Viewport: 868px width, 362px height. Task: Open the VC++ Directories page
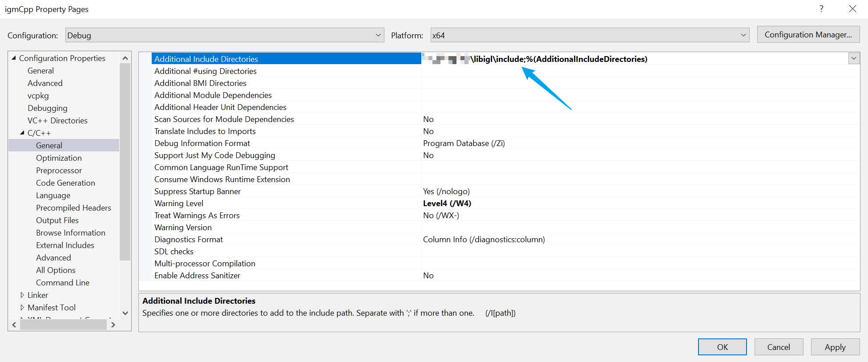[57, 120]
